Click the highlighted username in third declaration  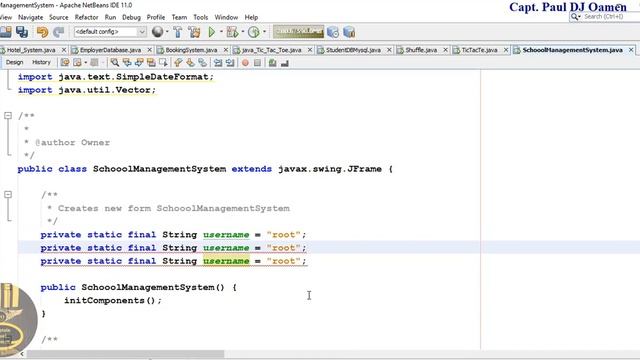[226, 261]
